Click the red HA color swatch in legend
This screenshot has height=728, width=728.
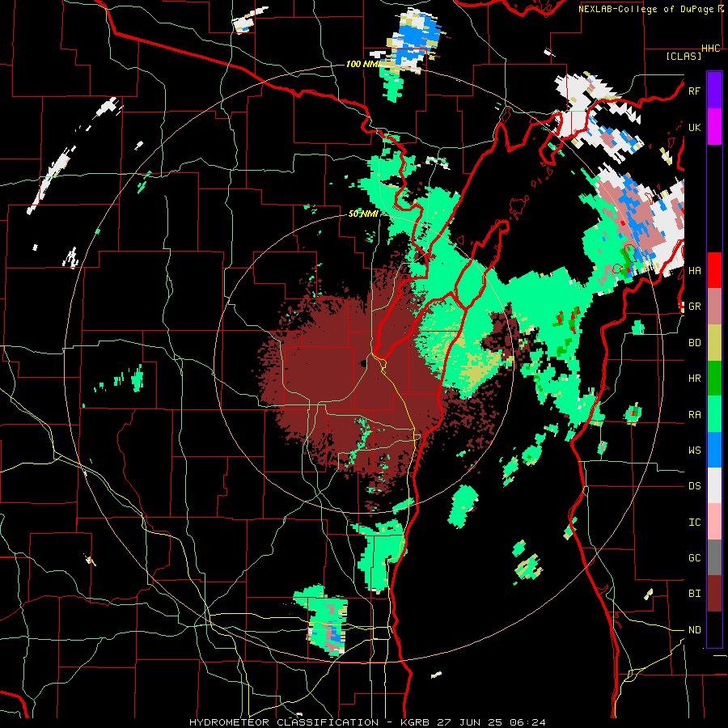[714, 270]
